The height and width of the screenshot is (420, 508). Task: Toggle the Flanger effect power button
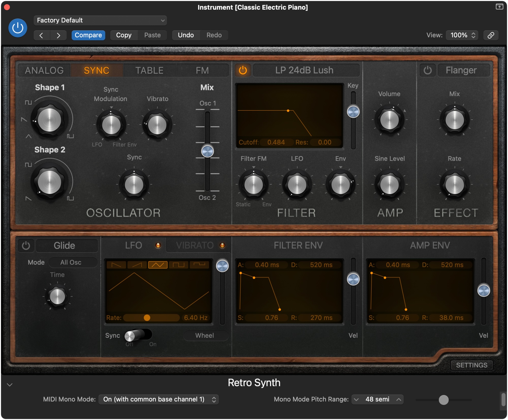[427, 70]
